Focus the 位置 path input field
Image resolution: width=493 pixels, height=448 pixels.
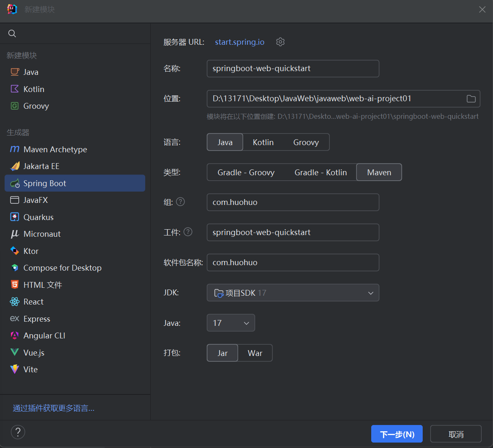343,99
